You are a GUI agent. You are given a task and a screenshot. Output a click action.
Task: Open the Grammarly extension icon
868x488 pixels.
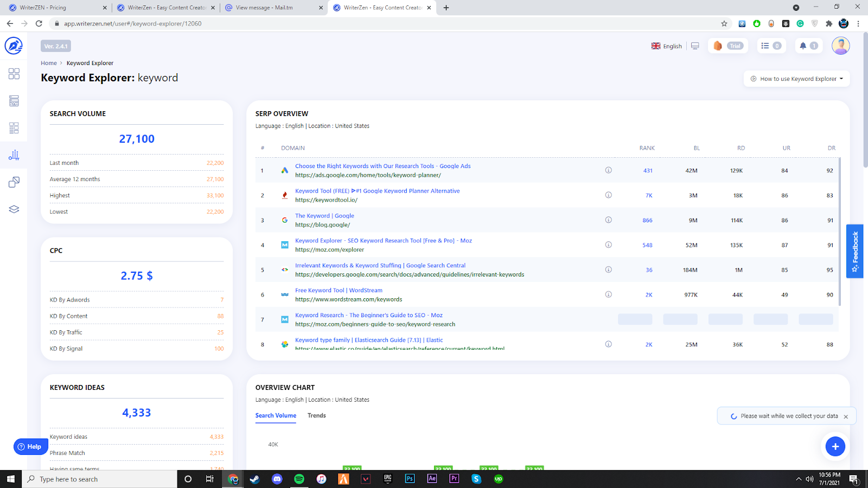point(800,23)
